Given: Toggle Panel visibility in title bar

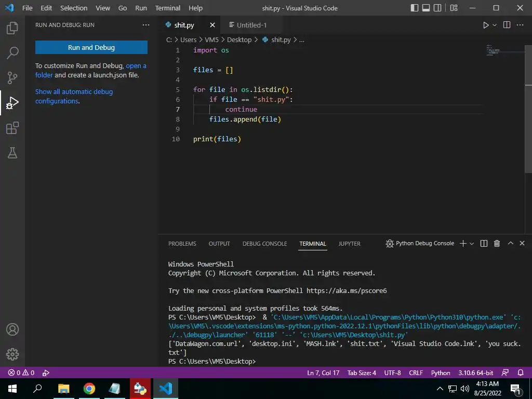Looking at the screenshot, I should tap(426, 8).
